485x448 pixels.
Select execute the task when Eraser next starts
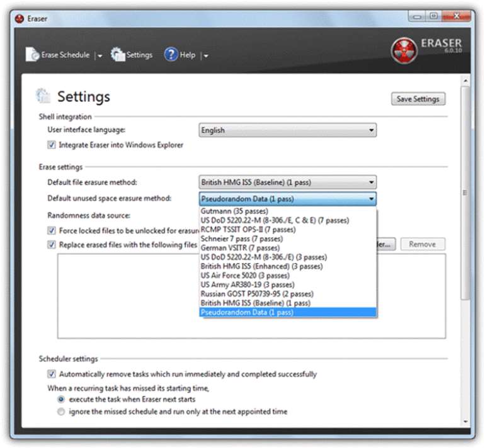click(x=61, y=399)
